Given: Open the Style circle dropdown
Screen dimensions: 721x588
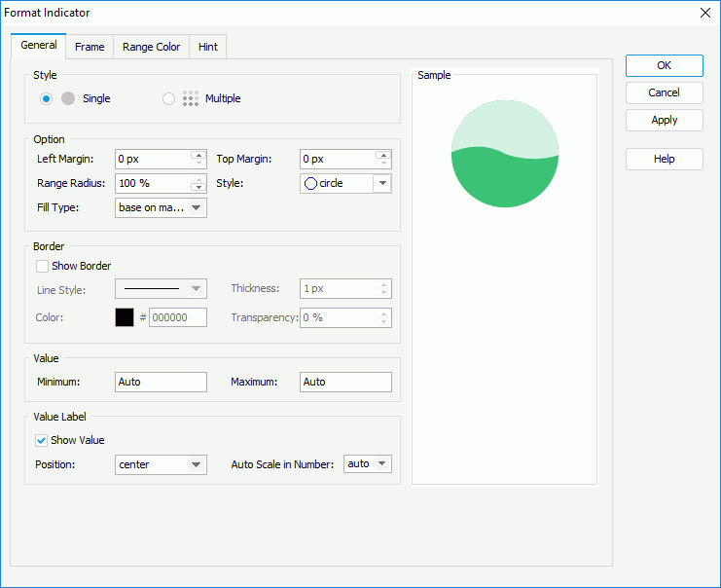Looking at the screenshot, I should [382, 183].
